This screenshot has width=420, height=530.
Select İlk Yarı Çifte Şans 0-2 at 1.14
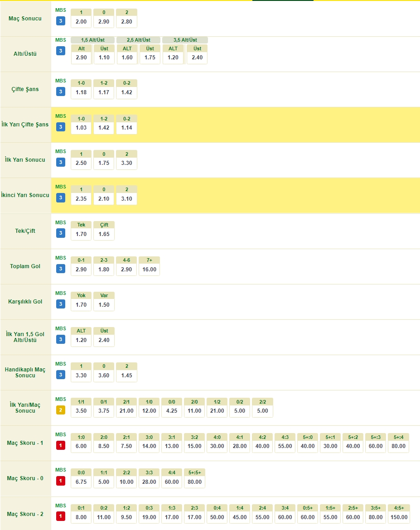(126, 128)
